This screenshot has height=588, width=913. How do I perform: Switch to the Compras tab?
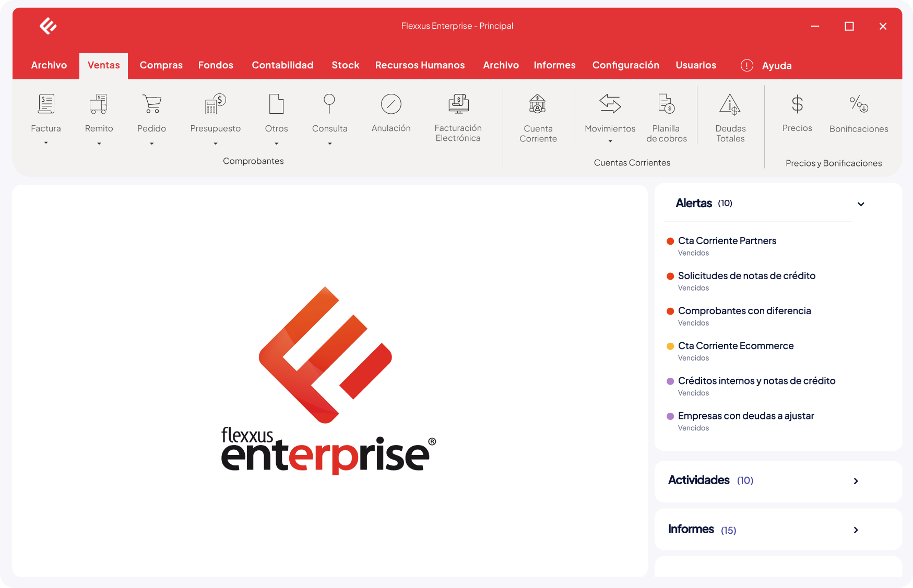click(161, 65)
